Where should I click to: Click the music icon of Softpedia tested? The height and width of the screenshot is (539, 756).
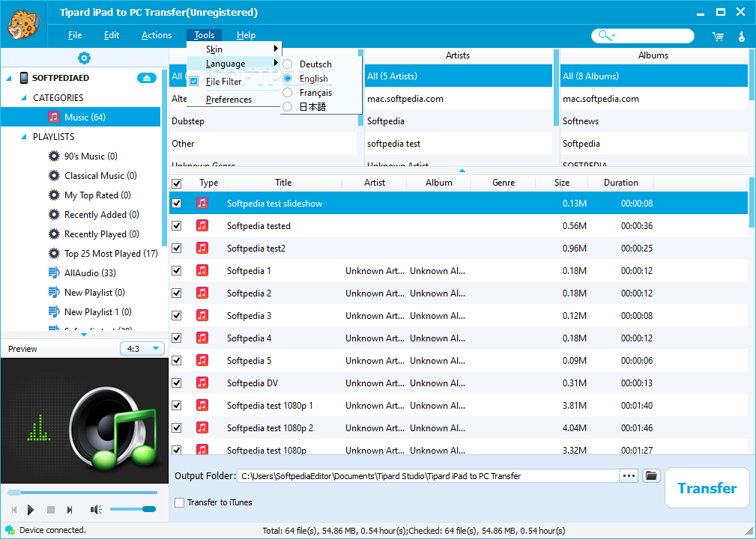coord(202,226)
